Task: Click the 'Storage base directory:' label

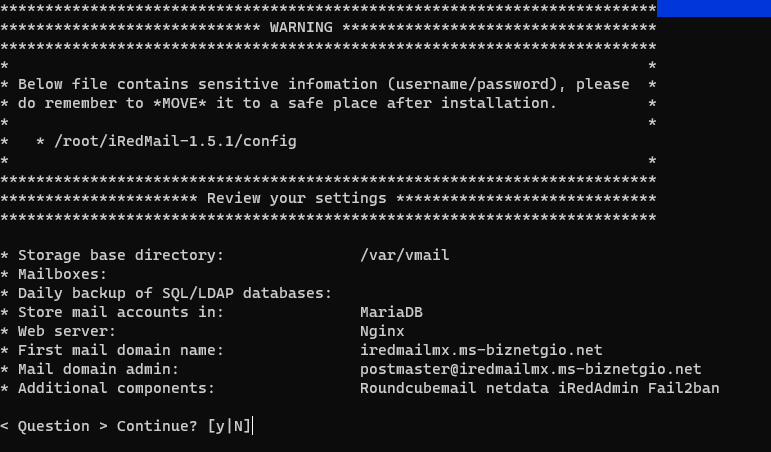Action: pyautogui.click(x=121, y=255)
